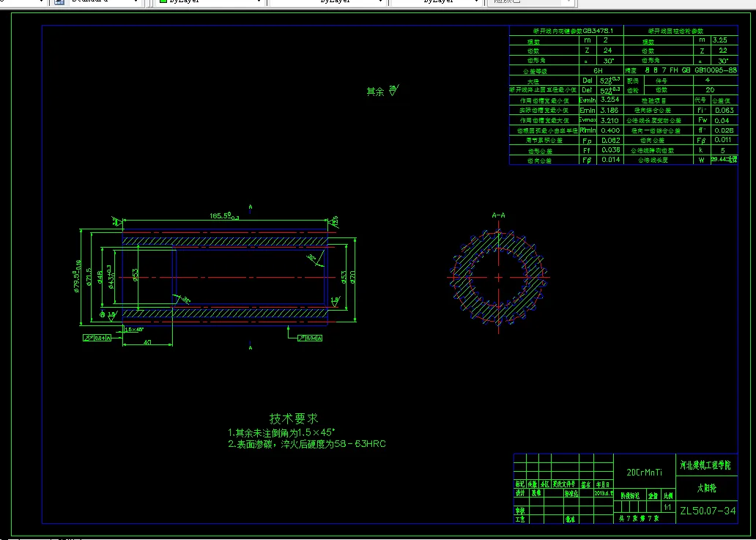Click the A-A gear cross-section view
756x540 pixels.
coord(498,277)
